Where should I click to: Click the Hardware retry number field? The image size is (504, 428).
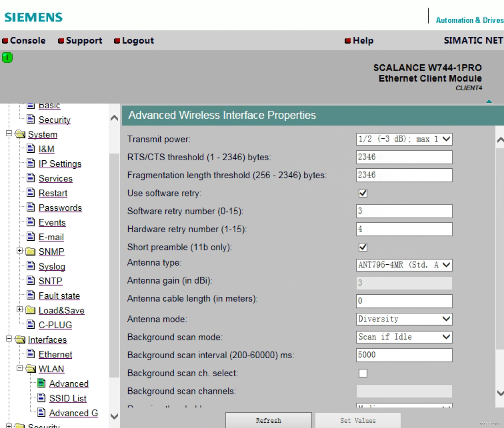tap(404, 229)
